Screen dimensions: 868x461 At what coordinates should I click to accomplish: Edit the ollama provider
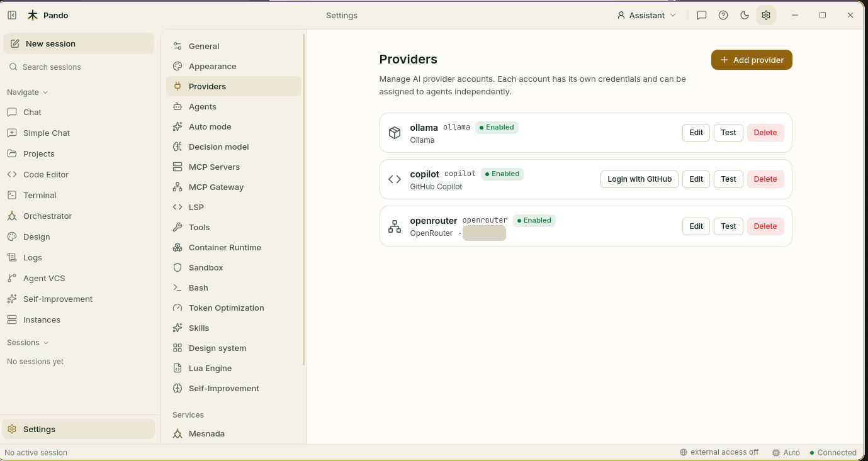(696, 133)
